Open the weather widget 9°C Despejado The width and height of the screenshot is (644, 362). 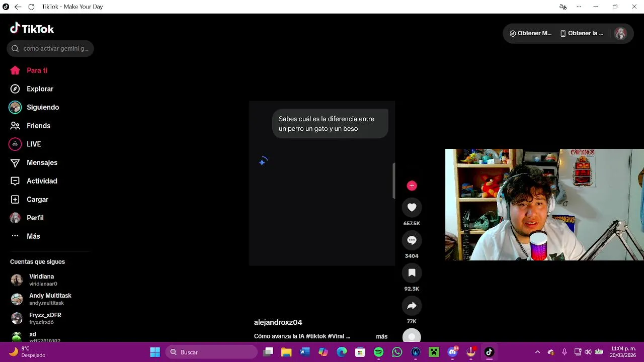(x=28, y=352)
